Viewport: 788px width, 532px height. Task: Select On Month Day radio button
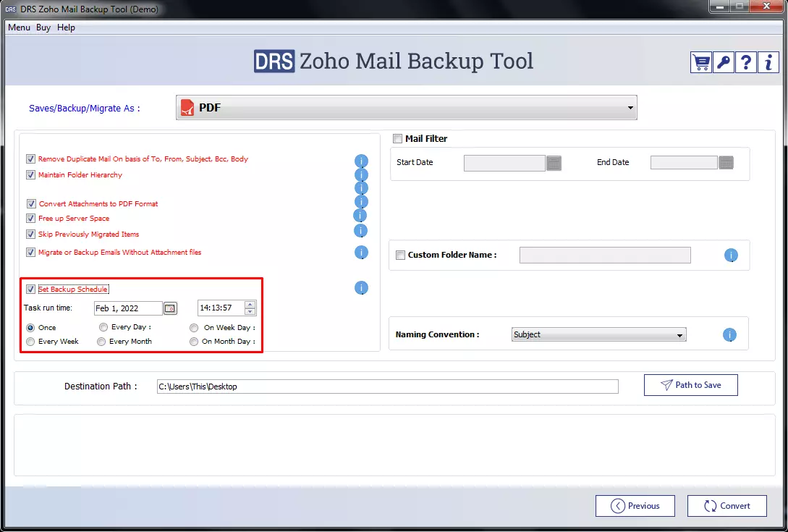[194, 342]
